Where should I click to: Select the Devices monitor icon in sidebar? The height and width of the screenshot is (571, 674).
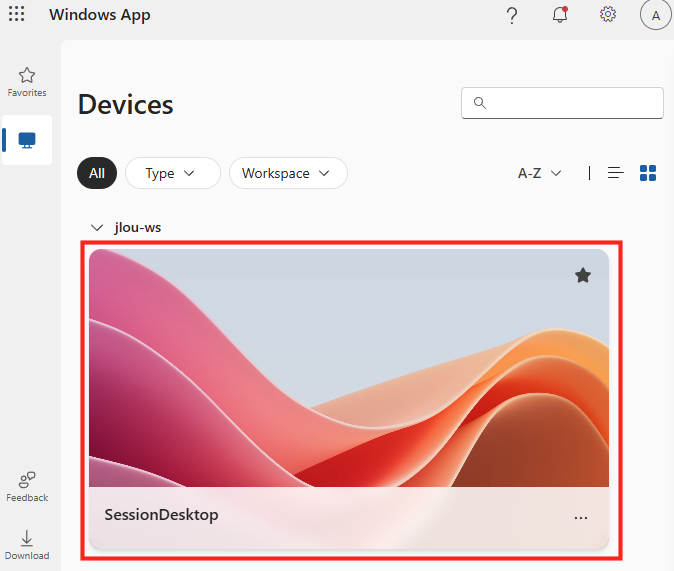click(27, 140)
